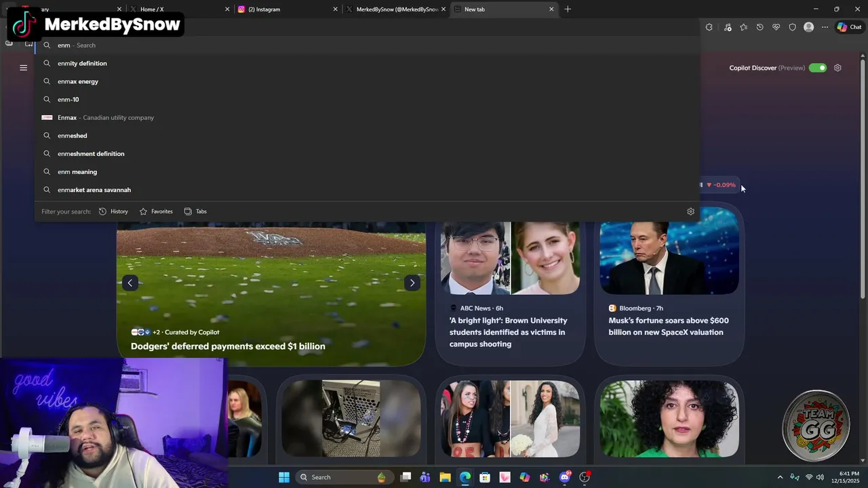
Task: Close the New tab tab
Action: pyautogui.click(x=551, y=9)
